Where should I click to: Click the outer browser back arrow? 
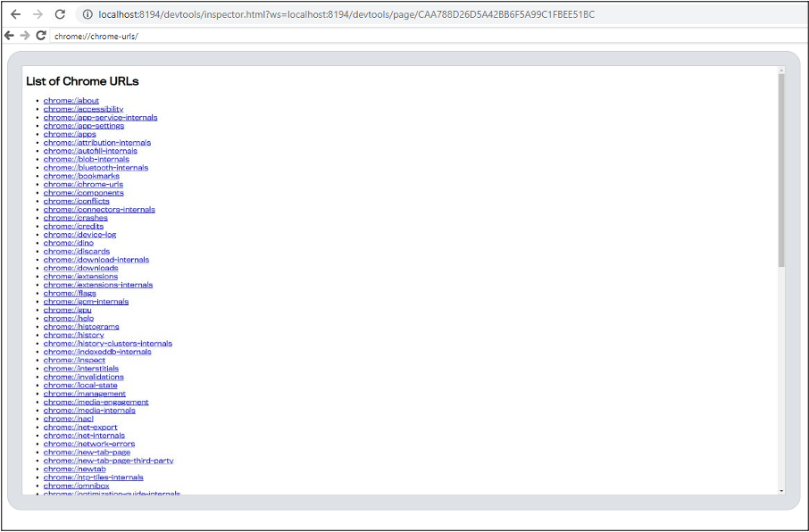click(16, 14)
